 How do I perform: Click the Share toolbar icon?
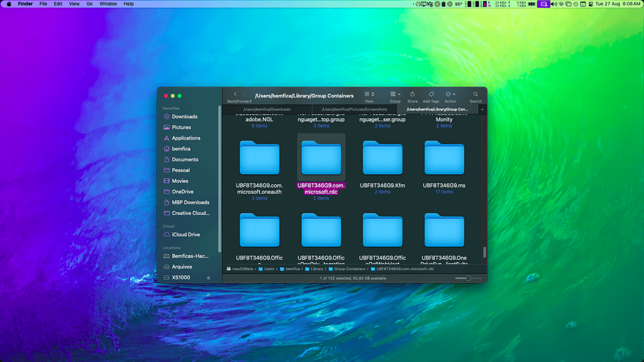tap(412, 94)
